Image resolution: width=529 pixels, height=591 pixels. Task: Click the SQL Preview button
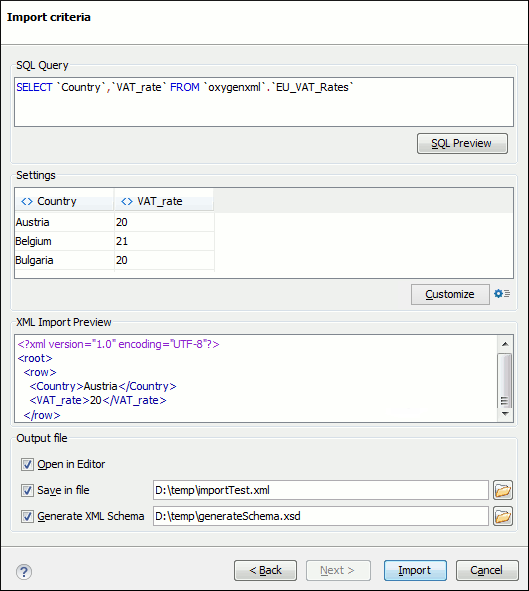[462, 143]
